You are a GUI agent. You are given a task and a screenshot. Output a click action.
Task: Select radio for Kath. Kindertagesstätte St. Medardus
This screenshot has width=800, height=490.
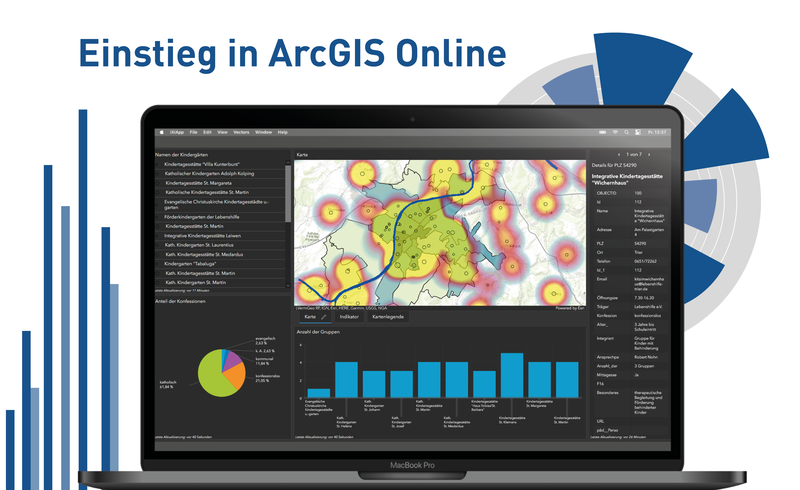click(x=158, y=254)
